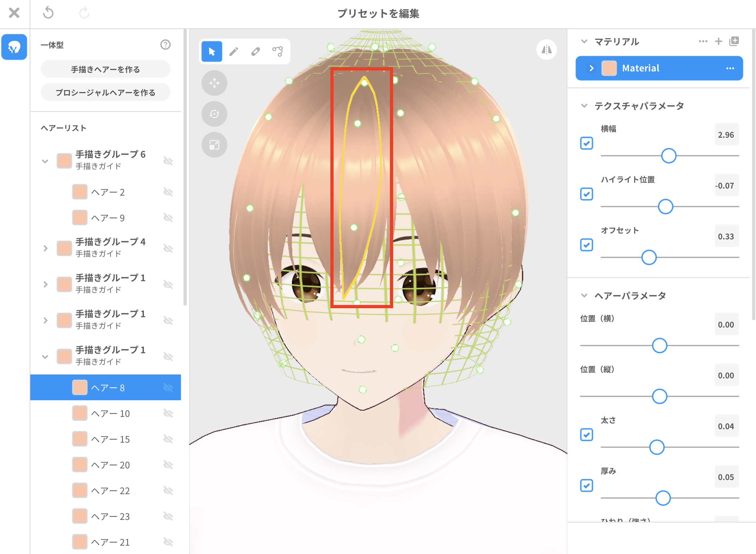Uncheck the 厚み checkbox
Screen dimensions: 756x554
pos(587,485)
